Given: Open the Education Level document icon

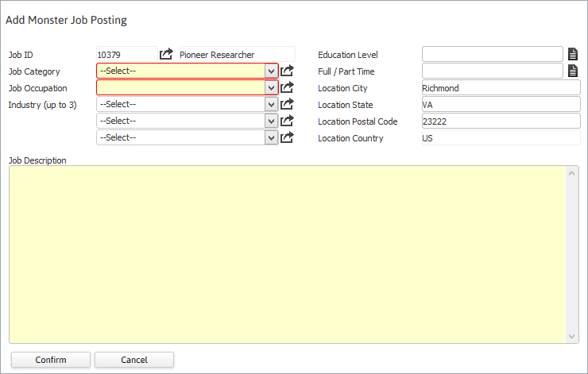Looking at the screenshot, I should (x=573, y=54).
